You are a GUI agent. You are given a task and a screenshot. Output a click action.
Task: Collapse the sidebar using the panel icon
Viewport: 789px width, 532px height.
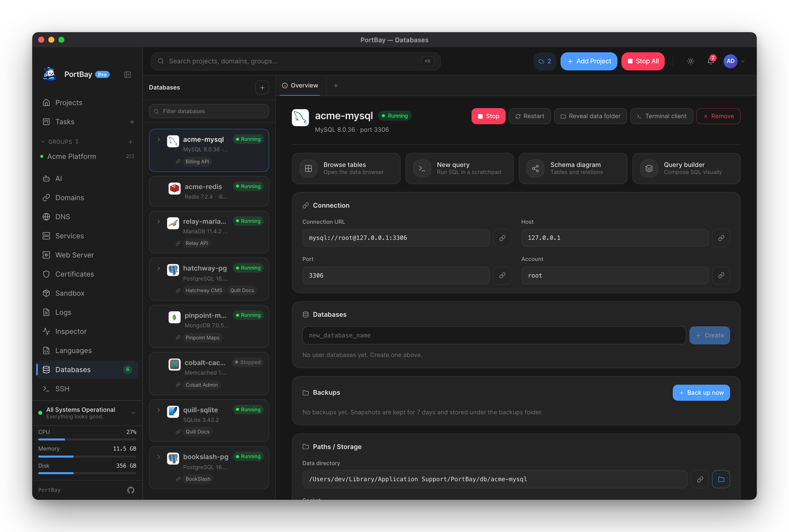[x=127, y=75]
